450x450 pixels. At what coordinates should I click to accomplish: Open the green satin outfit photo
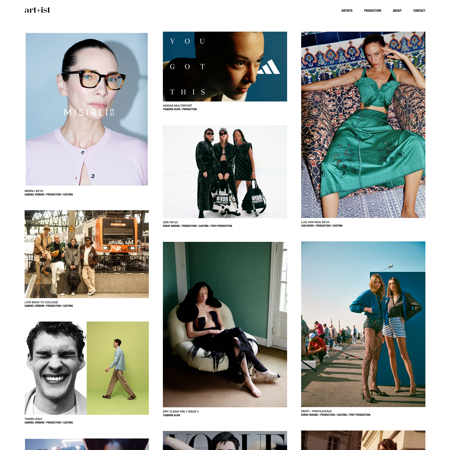pyautogui.click(x=363, y=125)
